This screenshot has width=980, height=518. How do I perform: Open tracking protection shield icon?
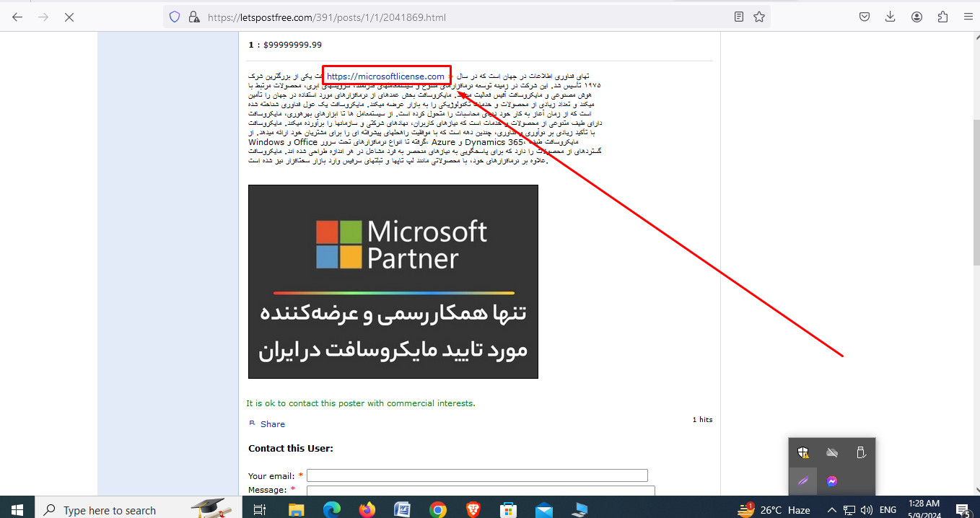click(175, 17)
